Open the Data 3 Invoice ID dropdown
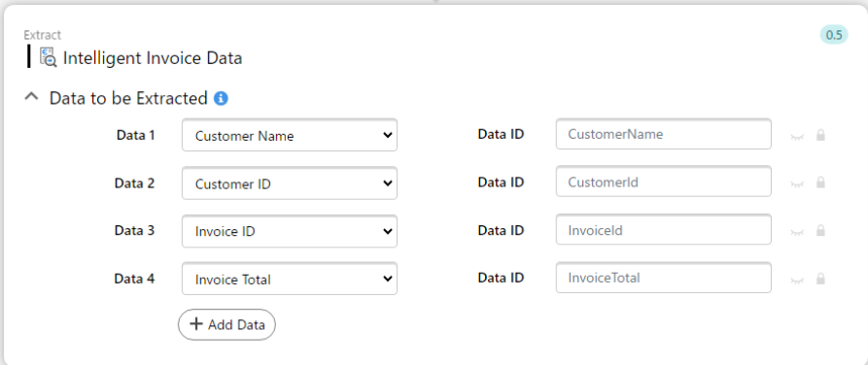 [290, 231]
